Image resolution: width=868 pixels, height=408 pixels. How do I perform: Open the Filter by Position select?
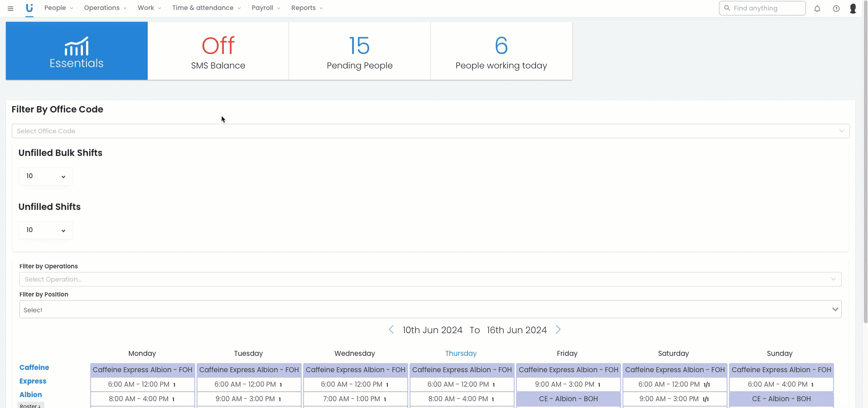[430, 310]
